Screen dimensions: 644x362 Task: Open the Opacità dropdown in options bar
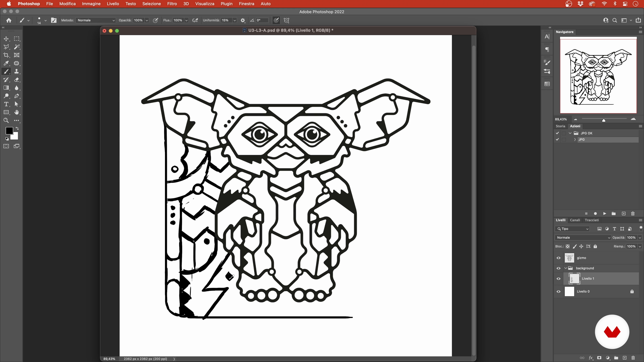[147, 20]
